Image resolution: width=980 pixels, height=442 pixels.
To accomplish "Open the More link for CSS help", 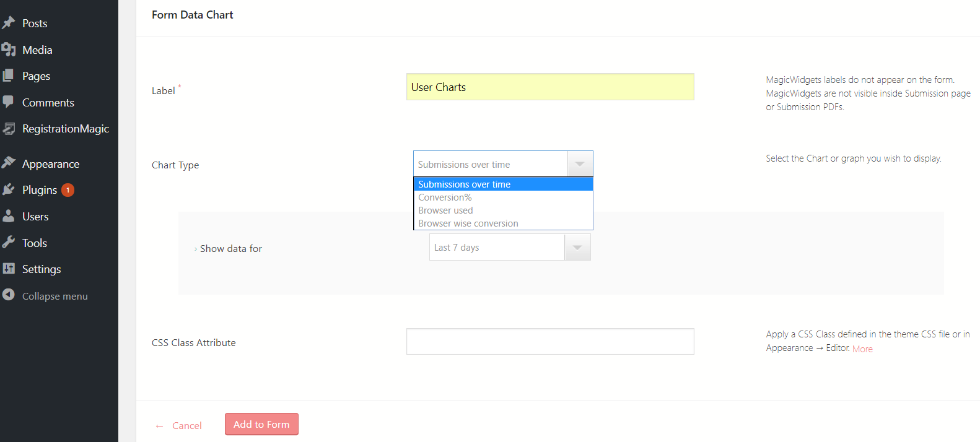I will (x=862, y=349).
